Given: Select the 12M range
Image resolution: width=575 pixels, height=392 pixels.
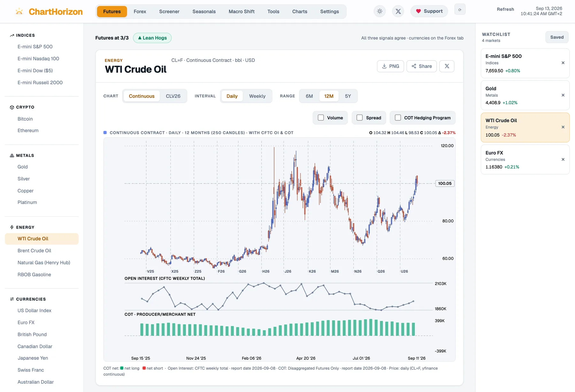Looking at the screenshot, I should 329,96.
